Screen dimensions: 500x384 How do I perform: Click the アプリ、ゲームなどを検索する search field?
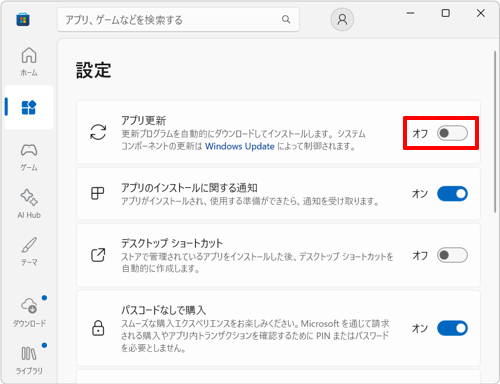click(x=178, y=20)
